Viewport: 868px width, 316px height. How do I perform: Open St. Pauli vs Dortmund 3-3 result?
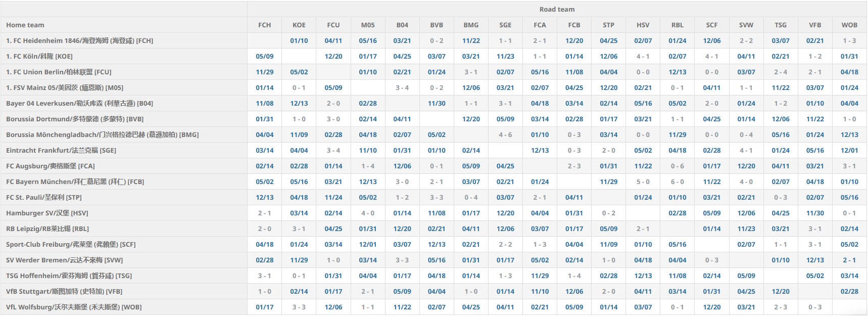pyautogui.click(x=437, y=197)
